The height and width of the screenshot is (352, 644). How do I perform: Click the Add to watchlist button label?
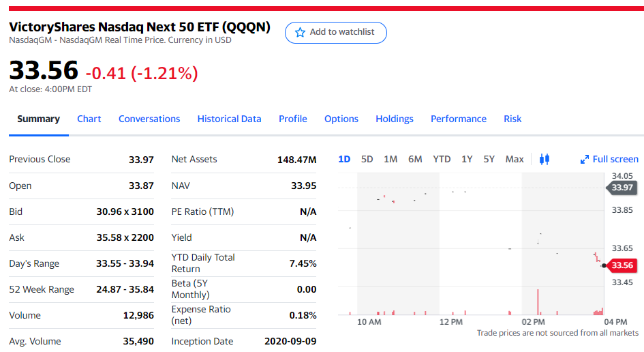tap(341, 32)
